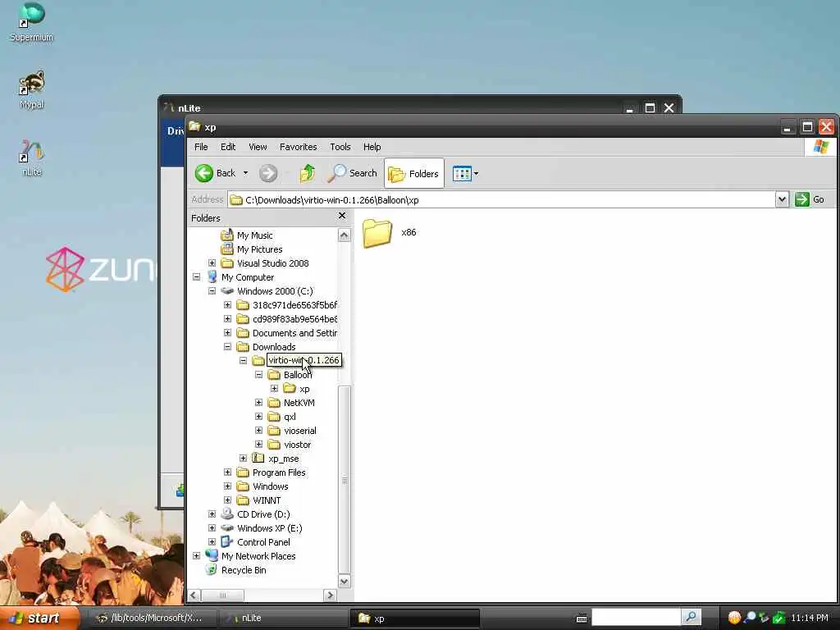This screenshot has height=630, width=840.
Task: Open the Supermium desktop shortcut
Action: 32,22
